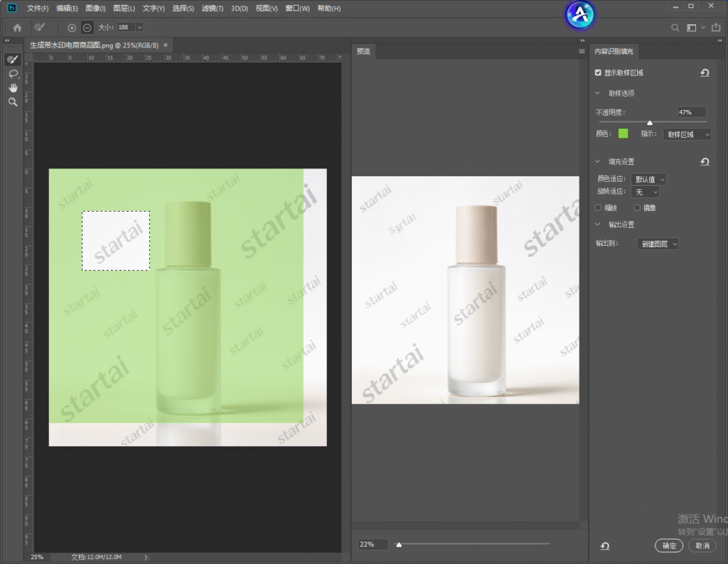This screenshot has height=564, width=728.
Task: Click the 确定 button
Action: (669, 546)
